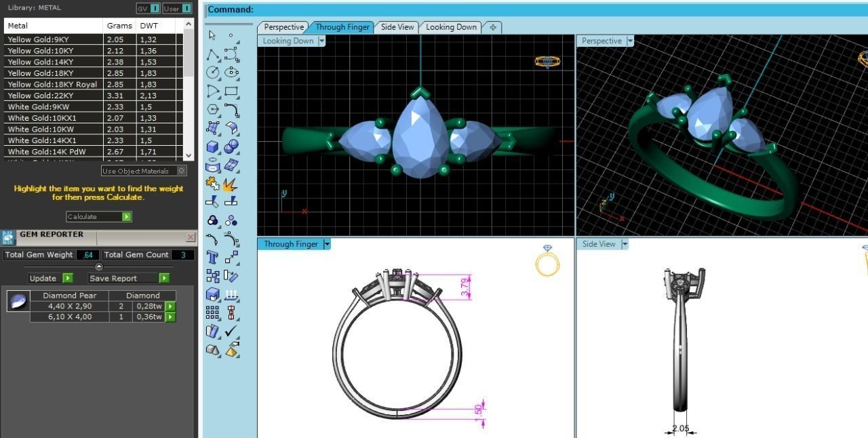Add a new viewport tab
The image size is (868, 438).
[493, 27]
